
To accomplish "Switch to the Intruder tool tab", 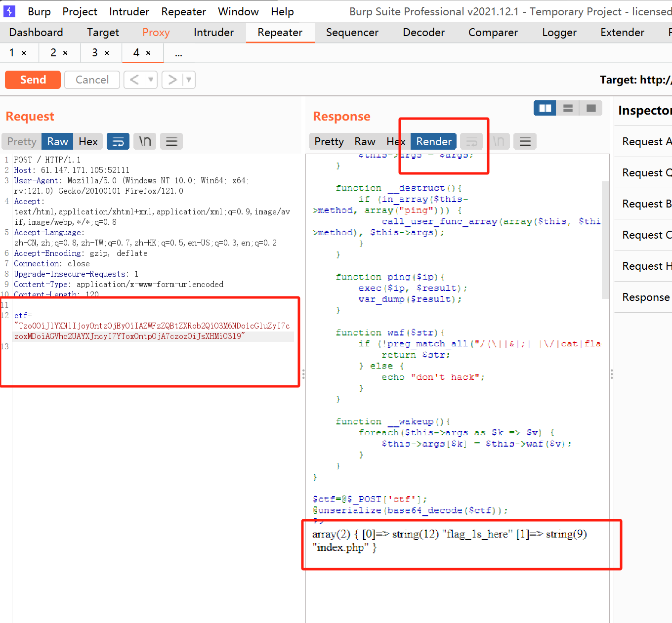I will tap(213, 33).
